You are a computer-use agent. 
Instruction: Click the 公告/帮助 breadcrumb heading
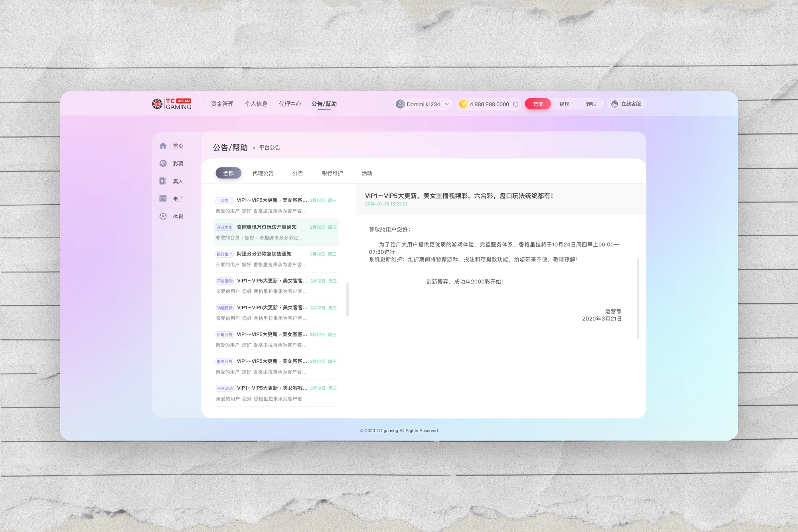[230, 147]
